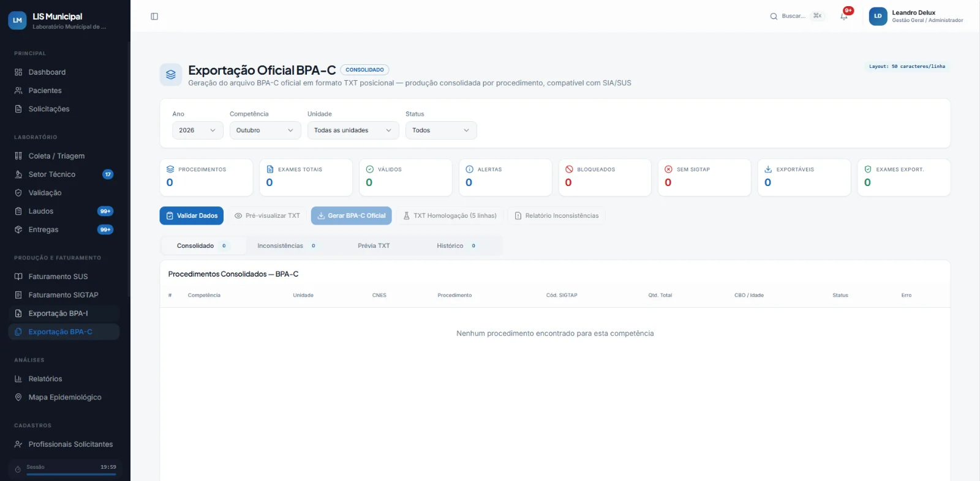Click the Mapa Epidemiológico pin icon
Screen dimensions: 980x481
pos(18,397)
